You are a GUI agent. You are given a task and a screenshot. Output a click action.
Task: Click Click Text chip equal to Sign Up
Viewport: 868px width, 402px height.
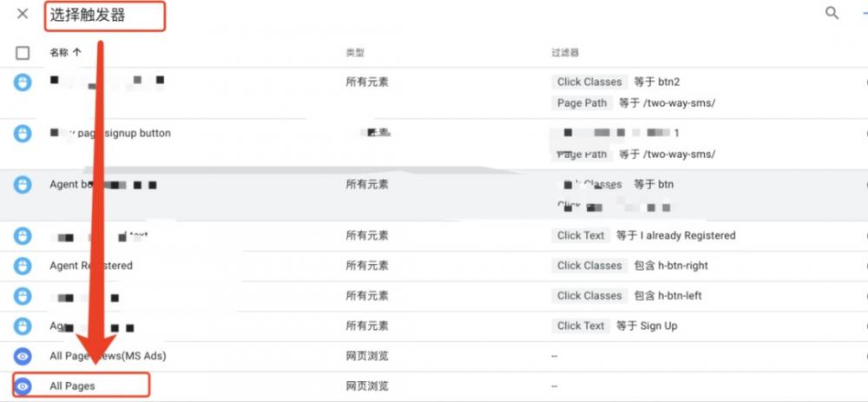pyautogui.click(x=581, y=326)
